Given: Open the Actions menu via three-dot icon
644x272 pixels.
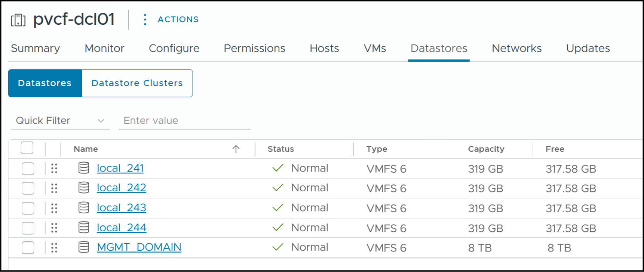Looking at the screenshot, I should 145,19.
